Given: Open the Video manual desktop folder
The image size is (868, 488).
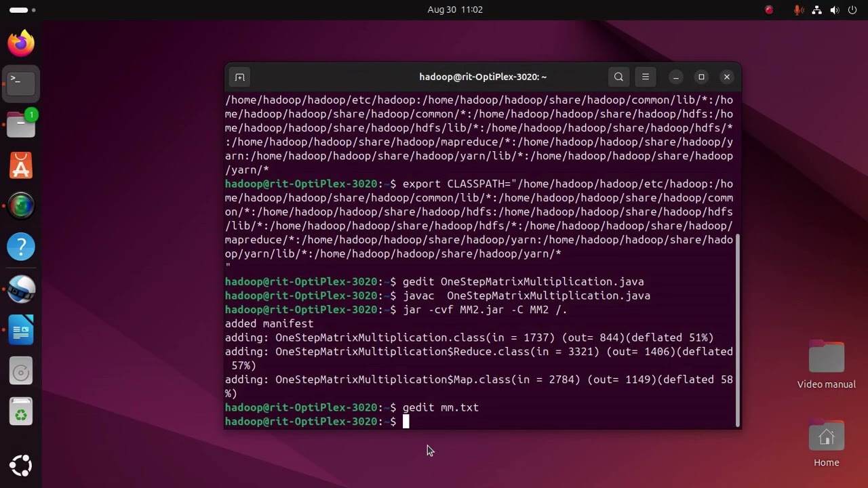Looking at the screenshot, I should [826, 366].
